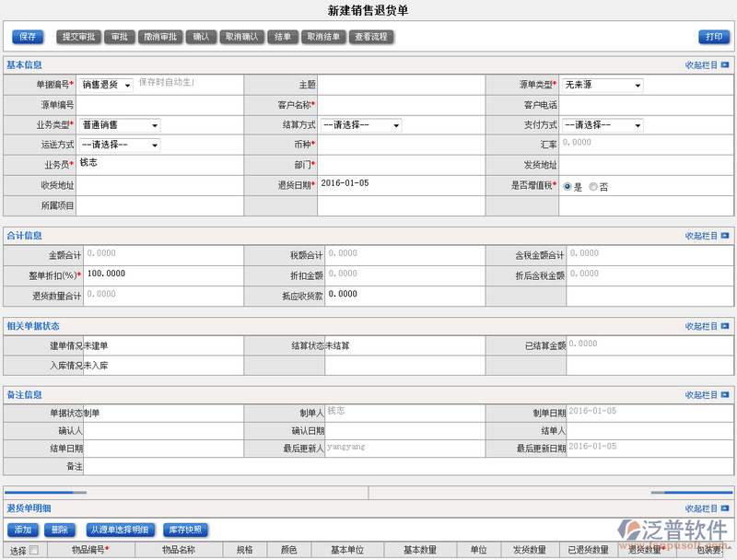Open the 运送方式 dropdown
This screenshot has height=560, width=737.
coord(120,146)
